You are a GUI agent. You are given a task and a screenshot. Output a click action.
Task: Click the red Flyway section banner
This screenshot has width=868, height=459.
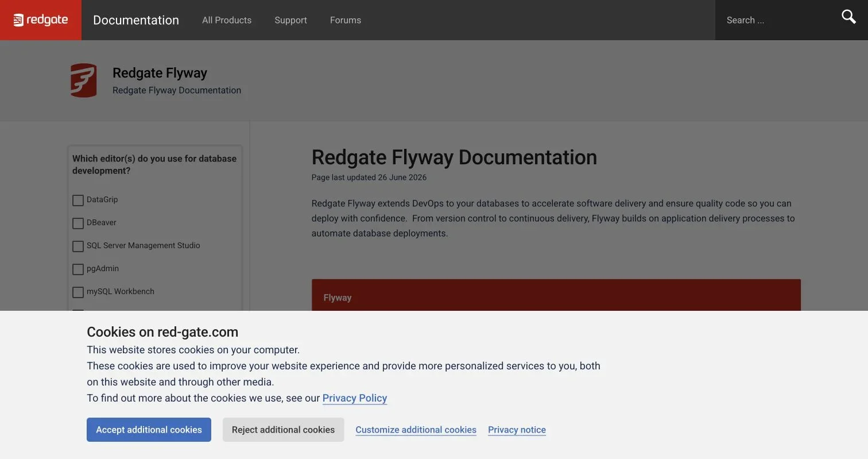click(556, 295)
